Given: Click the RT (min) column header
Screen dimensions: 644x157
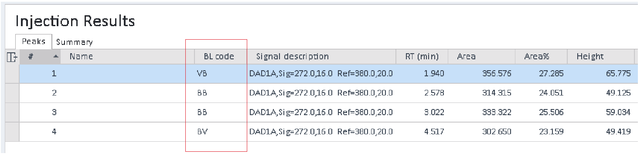Looking at the screenshot, I should [422, 56].
